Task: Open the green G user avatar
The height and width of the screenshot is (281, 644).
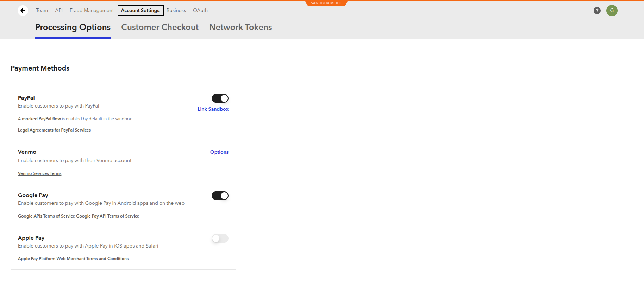Action: (x=612, y=11)
